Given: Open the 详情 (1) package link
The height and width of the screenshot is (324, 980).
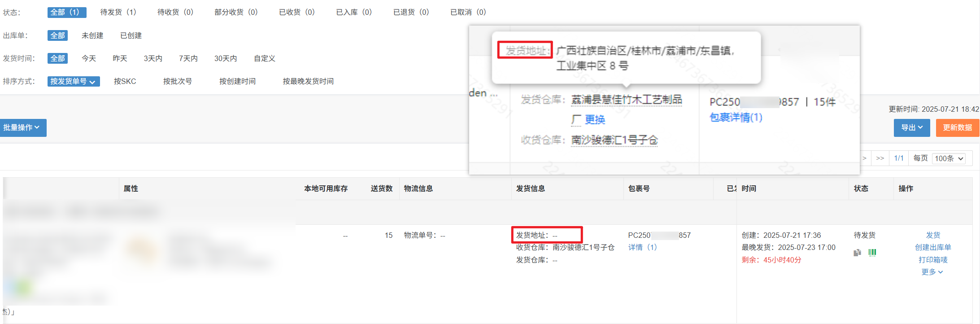Looking at the screenshot, I should click(x=643, y=247).
